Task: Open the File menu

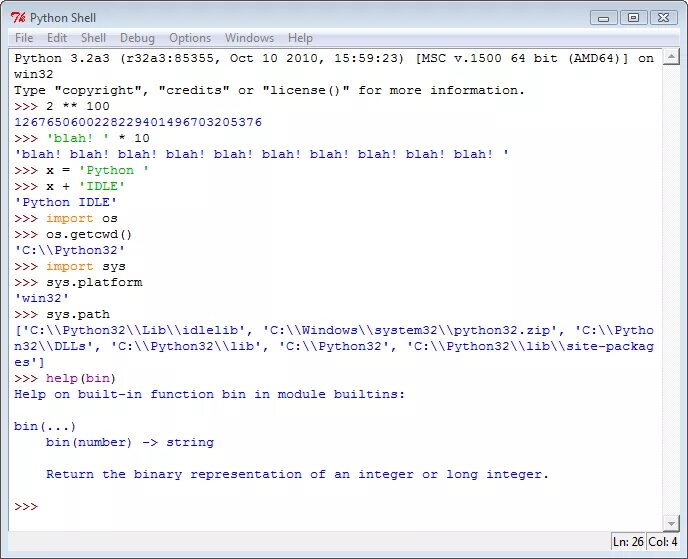Action: [x=24, y=38]
